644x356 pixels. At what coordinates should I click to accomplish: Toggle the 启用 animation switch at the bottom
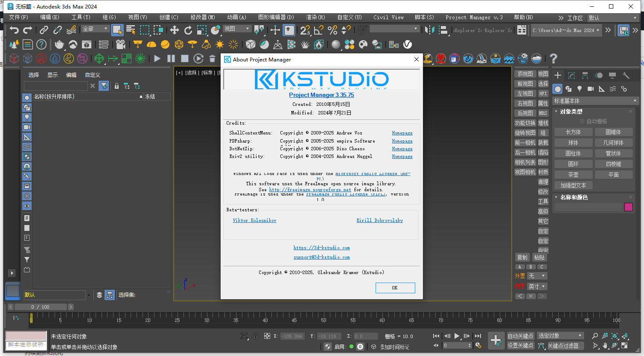click(351, 347)
